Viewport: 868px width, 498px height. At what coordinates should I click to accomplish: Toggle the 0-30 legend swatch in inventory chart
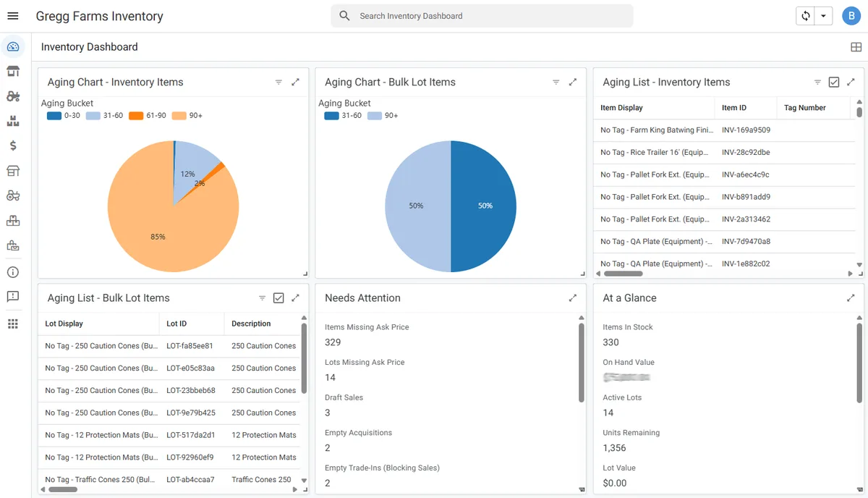tap(54, 116)
